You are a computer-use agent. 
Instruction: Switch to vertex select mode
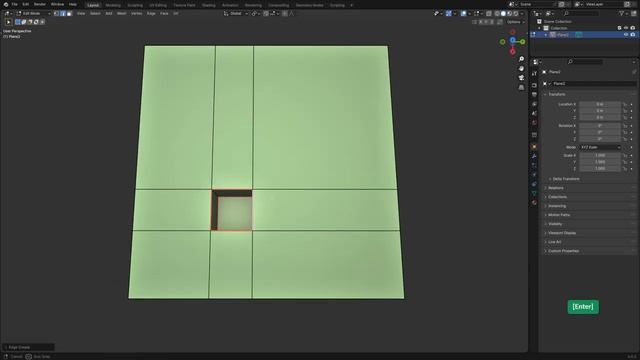(56, 13)
